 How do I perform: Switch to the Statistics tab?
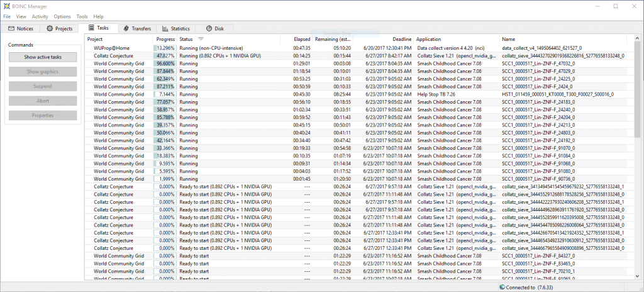point(176,28)
